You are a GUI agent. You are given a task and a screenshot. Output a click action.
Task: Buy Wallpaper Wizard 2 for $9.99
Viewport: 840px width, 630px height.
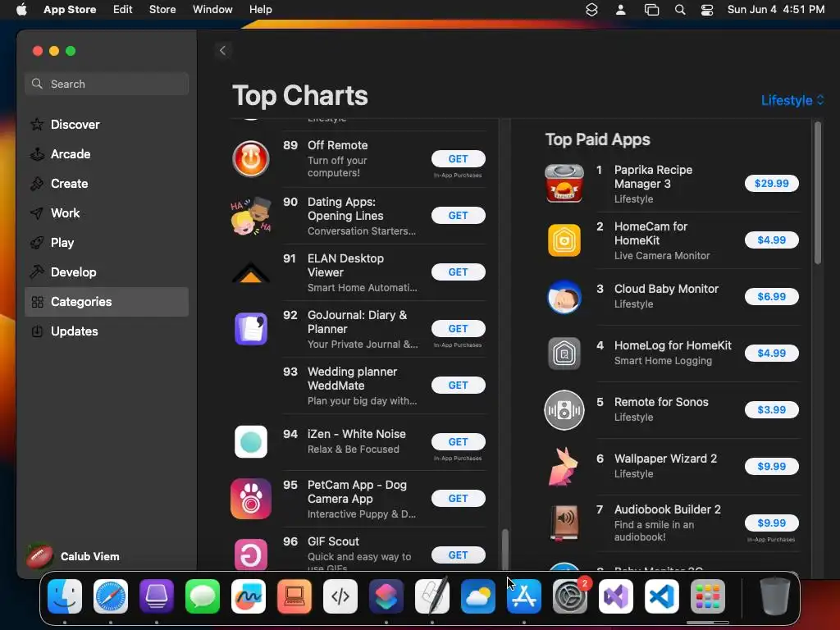tap(771, 467)
